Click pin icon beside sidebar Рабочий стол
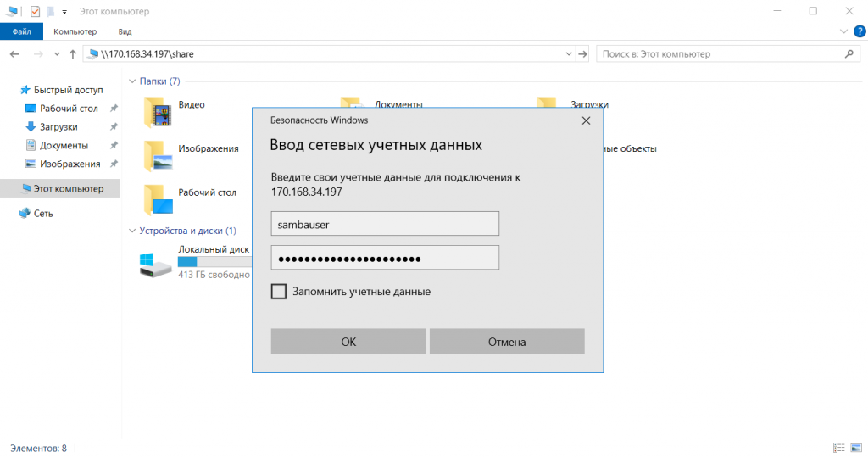The height and width of the screenshot is (457, 868). click(x=114, y=109)
